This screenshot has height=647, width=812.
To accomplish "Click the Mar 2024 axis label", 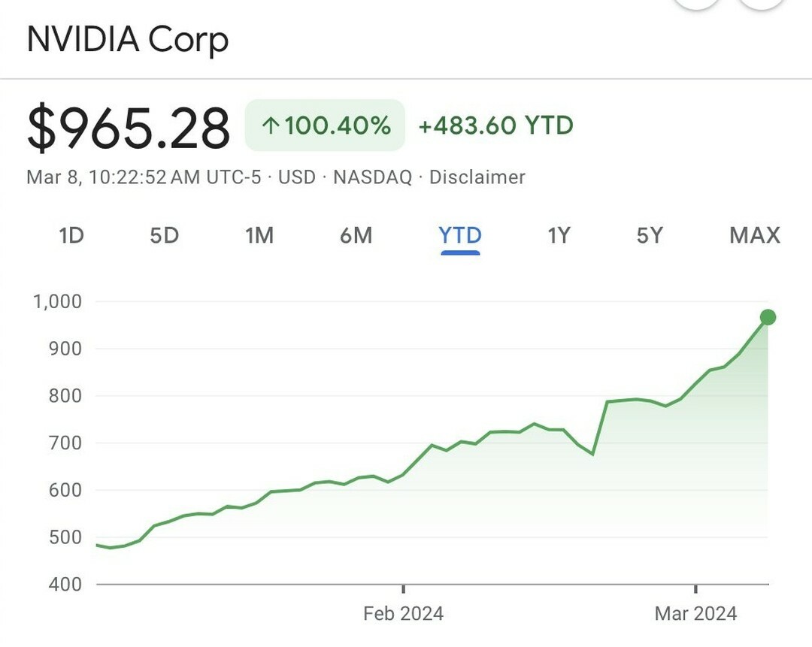I will [x=695, y=614].
